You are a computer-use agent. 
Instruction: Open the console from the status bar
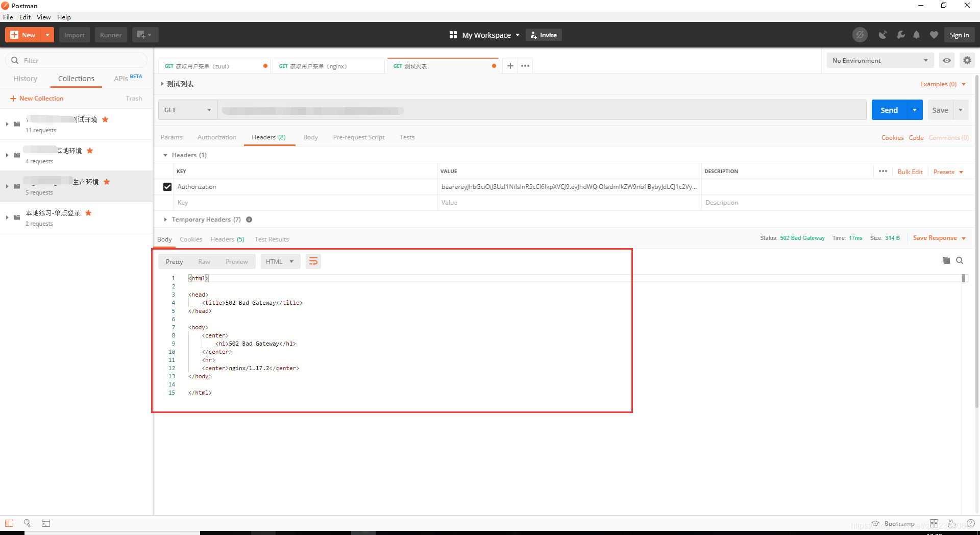(46, 523)
